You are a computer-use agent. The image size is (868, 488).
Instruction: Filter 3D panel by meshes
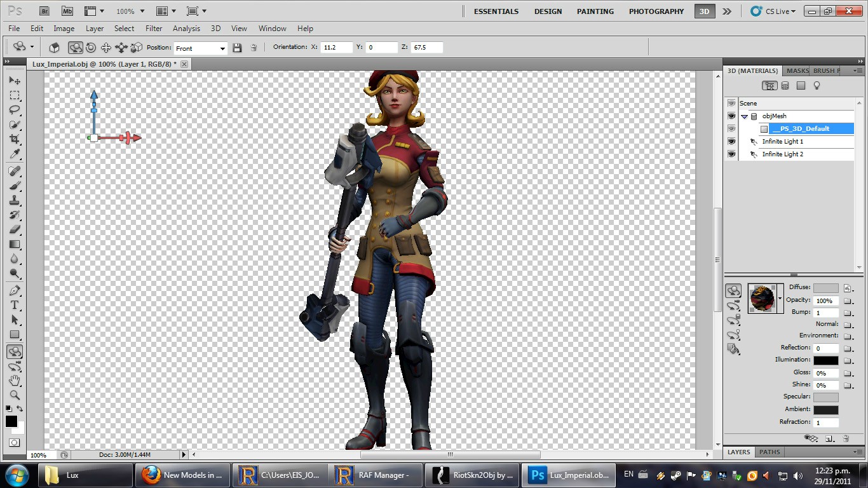[x=785, y=86]
